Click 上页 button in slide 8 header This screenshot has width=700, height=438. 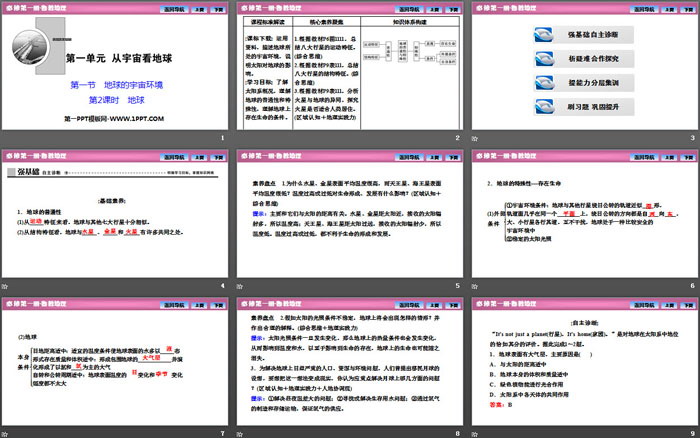coord(435,305)
